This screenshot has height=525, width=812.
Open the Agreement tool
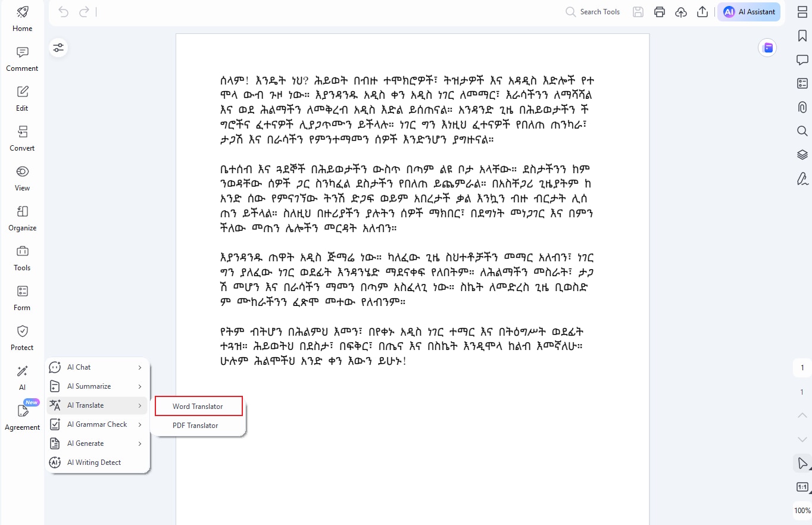click(x=22, y=417)
